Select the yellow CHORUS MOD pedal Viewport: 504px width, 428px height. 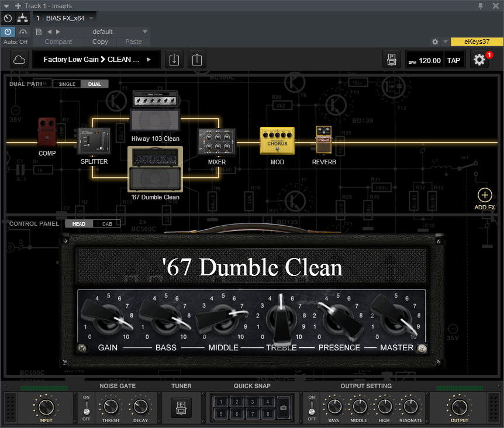click(277, 141)
